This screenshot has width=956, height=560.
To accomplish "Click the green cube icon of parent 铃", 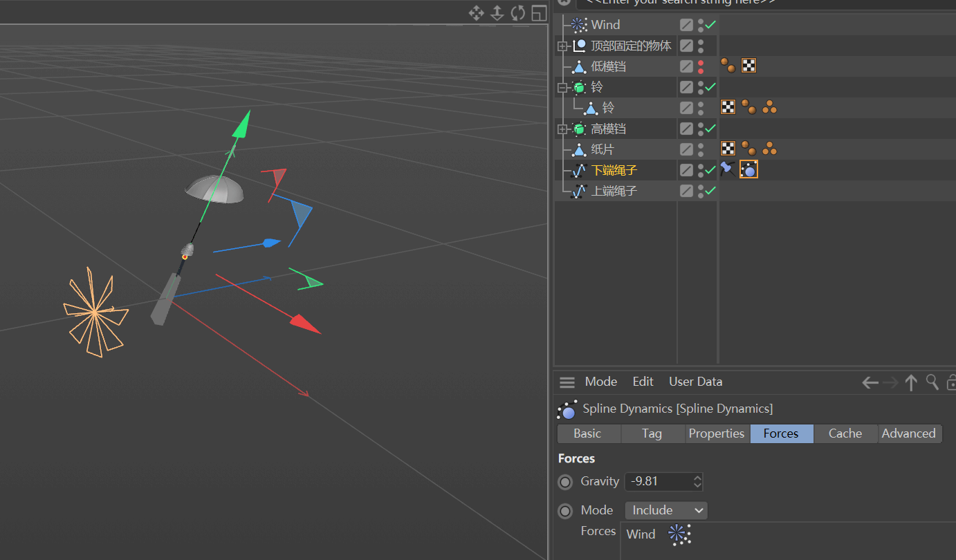I will tap(579, 88).
